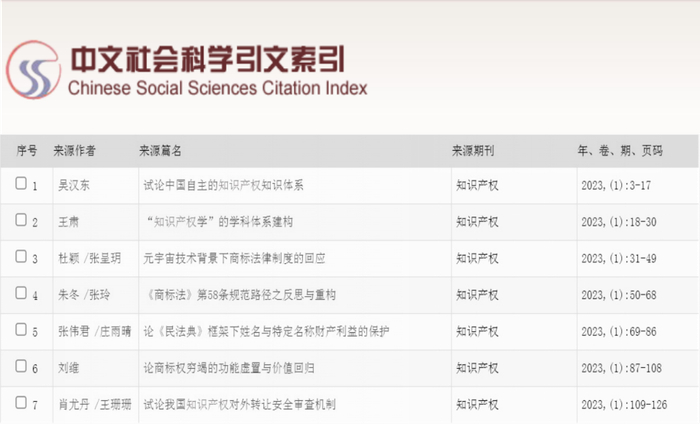This screenshot has width=700, height=424.
Task: Click journal 知识产权 in row 7
Action: coord(477,405)
